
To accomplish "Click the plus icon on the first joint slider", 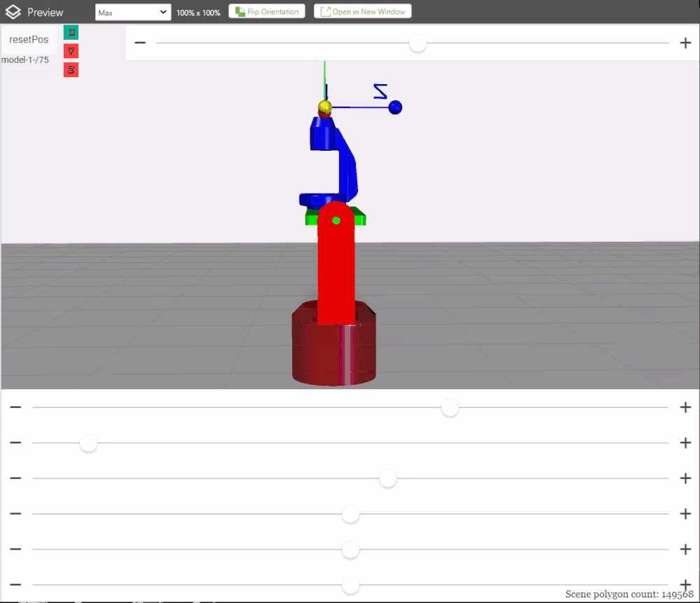I will coord(685,407).
